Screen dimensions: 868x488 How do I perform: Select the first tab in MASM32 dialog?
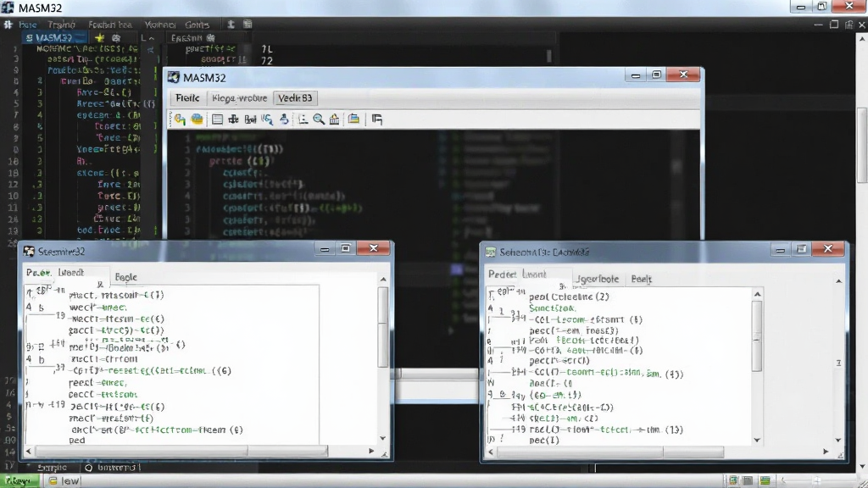187,98
